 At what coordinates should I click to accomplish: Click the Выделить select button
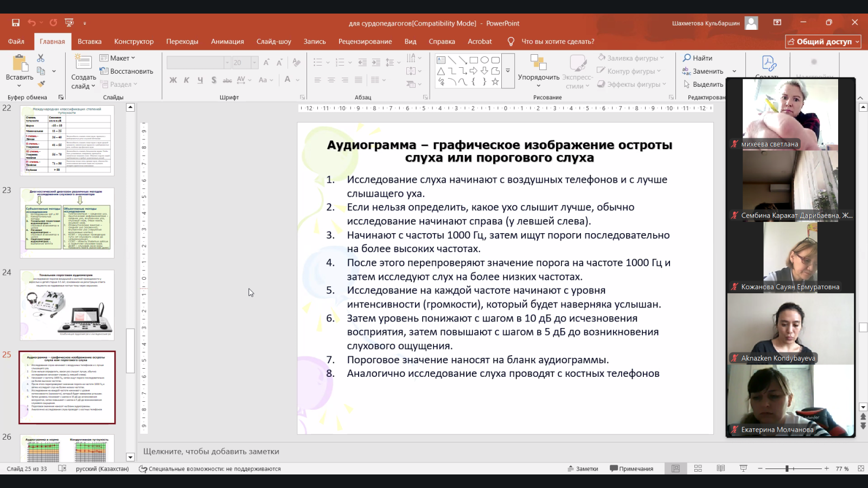pyautogui.click(x=703, y=84)
